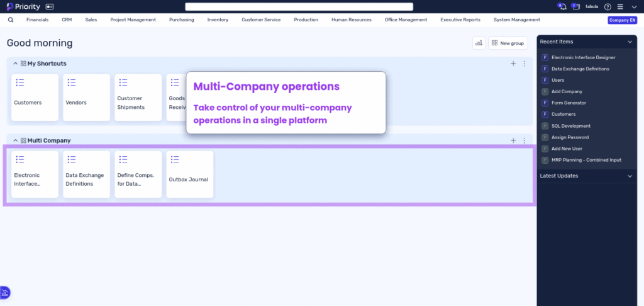Image resolution: width=644 pixels, height=306 pixels.
Task: Open the Customer Shipments shortcut card
Action: 138,98
